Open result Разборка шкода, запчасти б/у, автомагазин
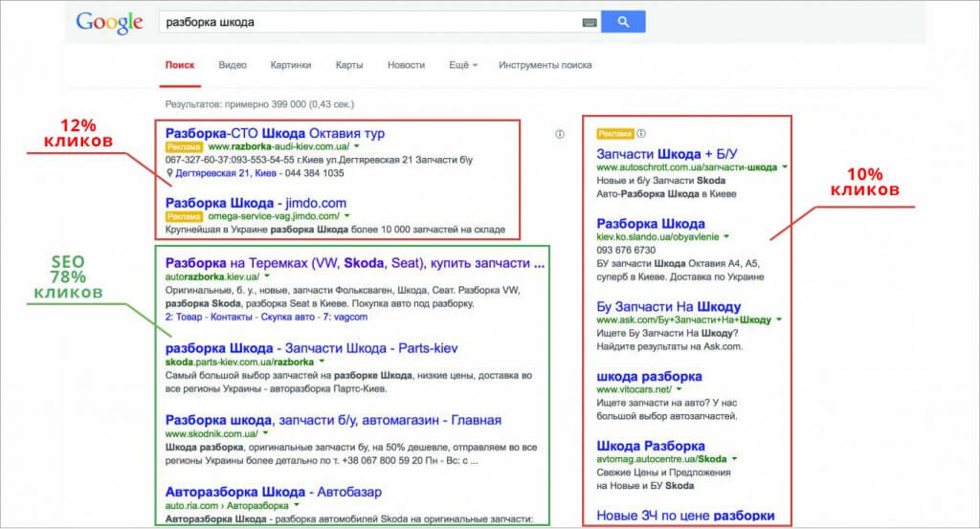The height and width of the screenshot is (529, 980). (x=333, y=420)
